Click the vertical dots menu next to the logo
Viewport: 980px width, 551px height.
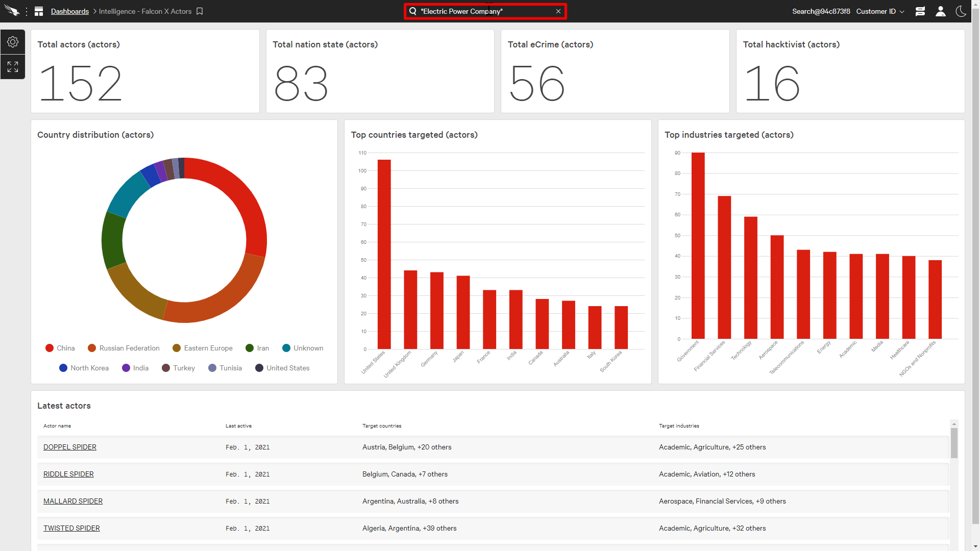tap(27, 11)
